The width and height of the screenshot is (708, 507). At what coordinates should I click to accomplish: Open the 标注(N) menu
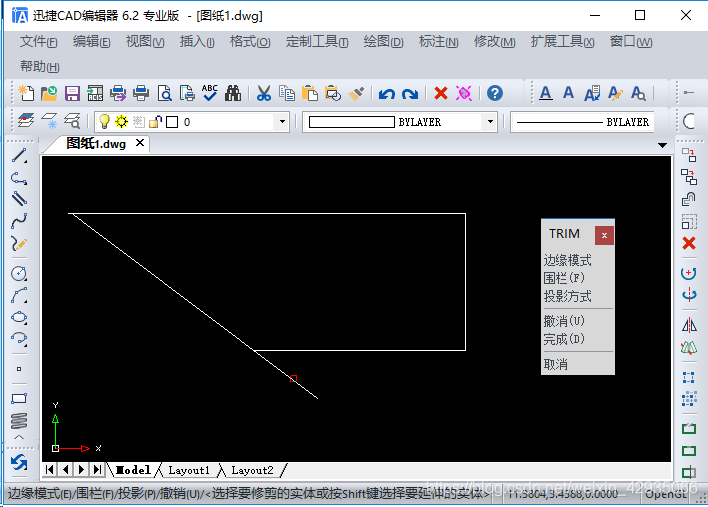tap(438, 42)
